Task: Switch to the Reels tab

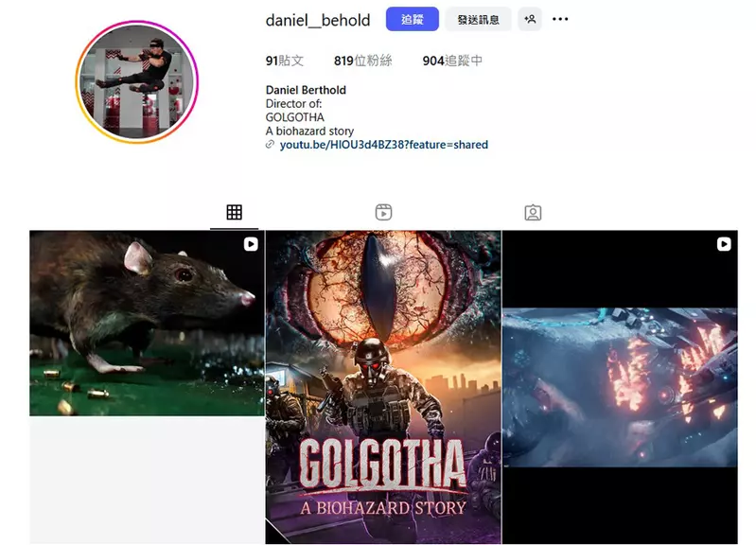Action: coord(383,213)
